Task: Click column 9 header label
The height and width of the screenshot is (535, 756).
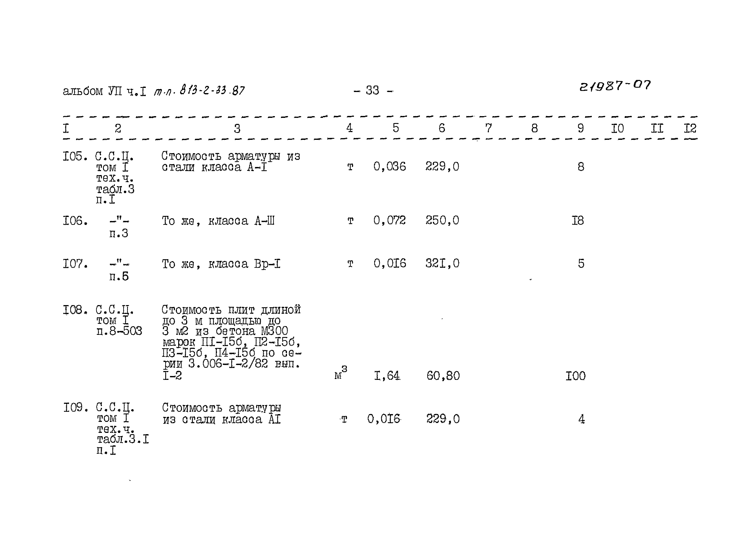Action: click(572, 127)
